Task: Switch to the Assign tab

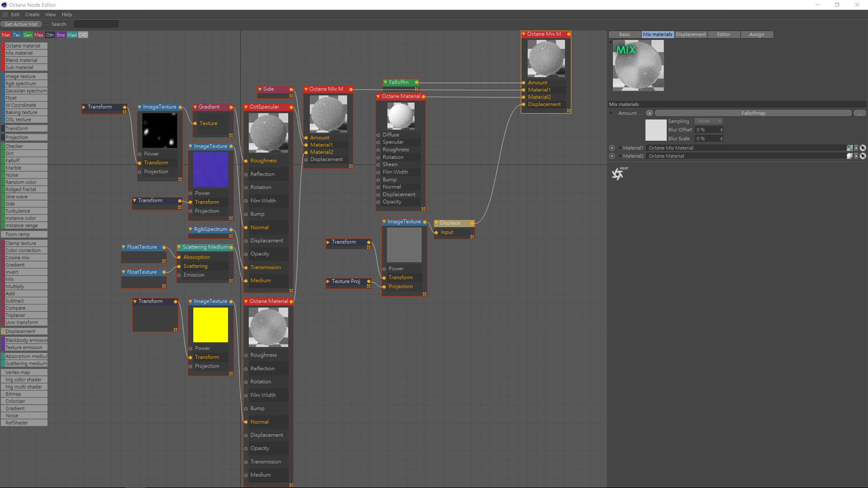Action: click(757, 34)
